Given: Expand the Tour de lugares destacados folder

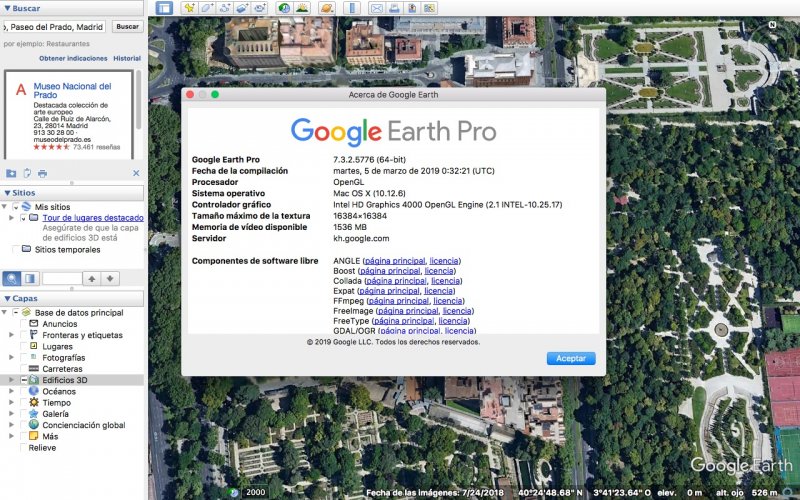Looking at the screenshot, I should coord(12,218).
